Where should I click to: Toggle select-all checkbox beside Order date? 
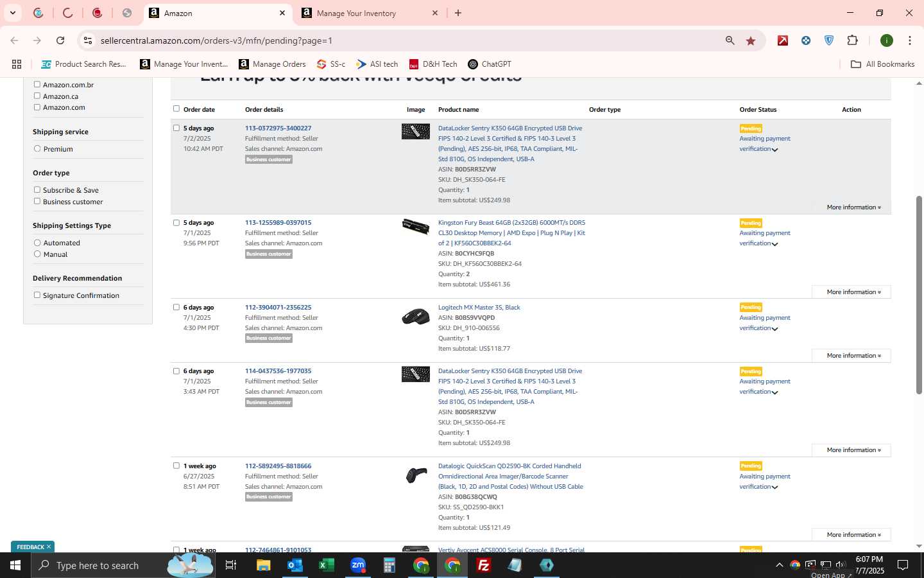tap(176, 109)
